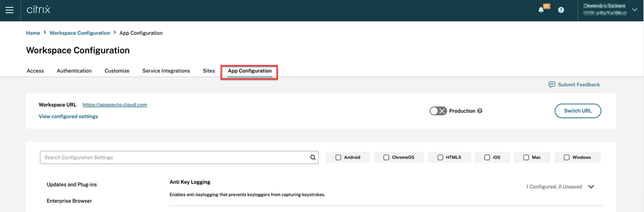Open the Customize tab
This screenshot has height=212, width=644.
point(117,71)
